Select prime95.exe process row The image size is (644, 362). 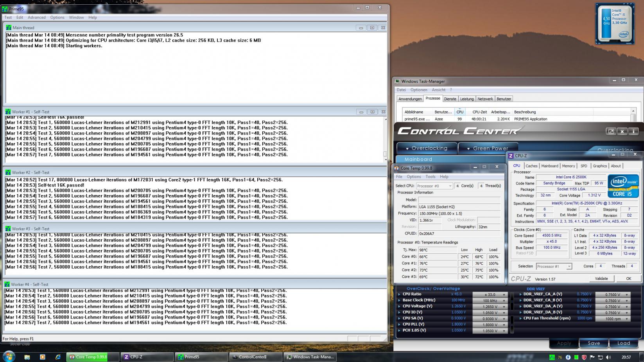click(x=516, y=119)
